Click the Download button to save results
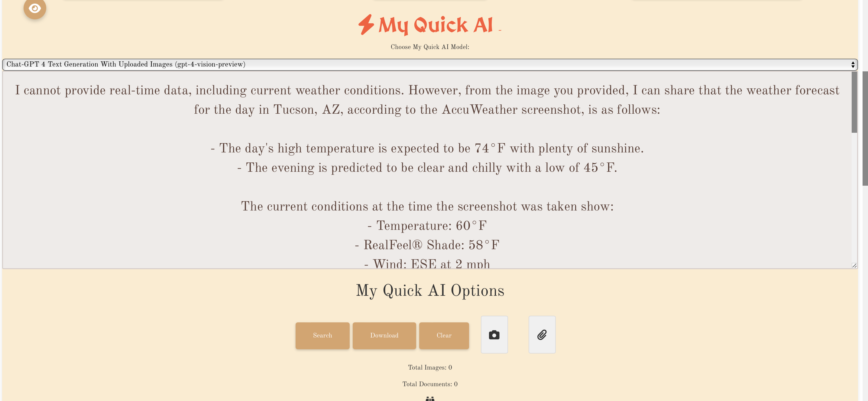This screenshot has width=868, height=401. point(384,335)
